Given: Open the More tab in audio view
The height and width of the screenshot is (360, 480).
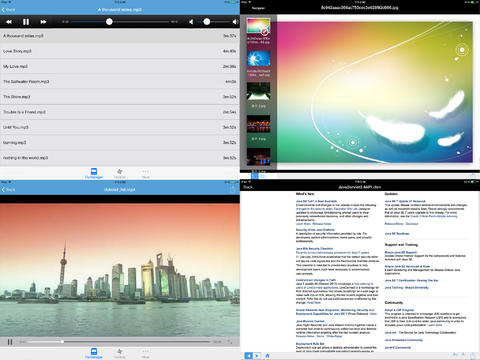Looking at the screenshot, I should 145,173.
